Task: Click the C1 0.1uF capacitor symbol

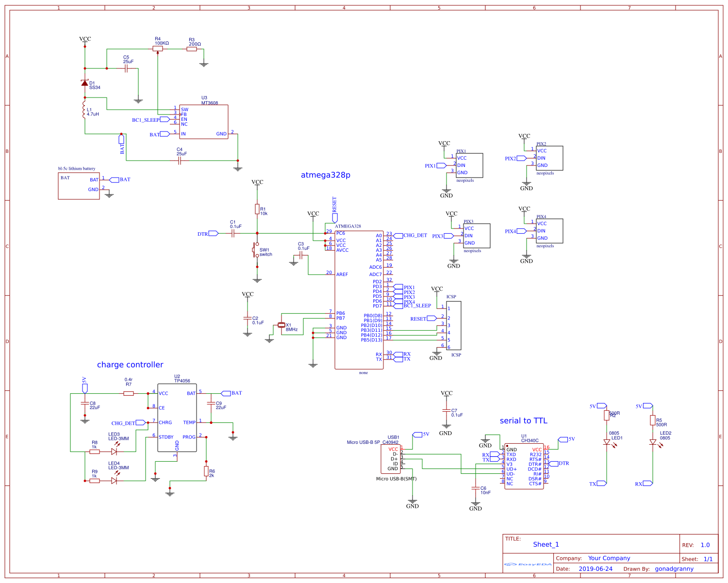Action: (233, 233)
